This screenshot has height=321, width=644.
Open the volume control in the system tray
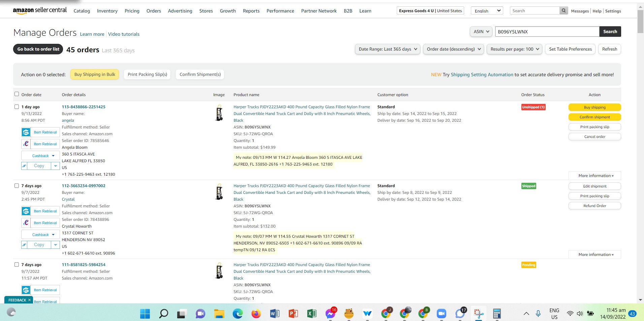580,314
